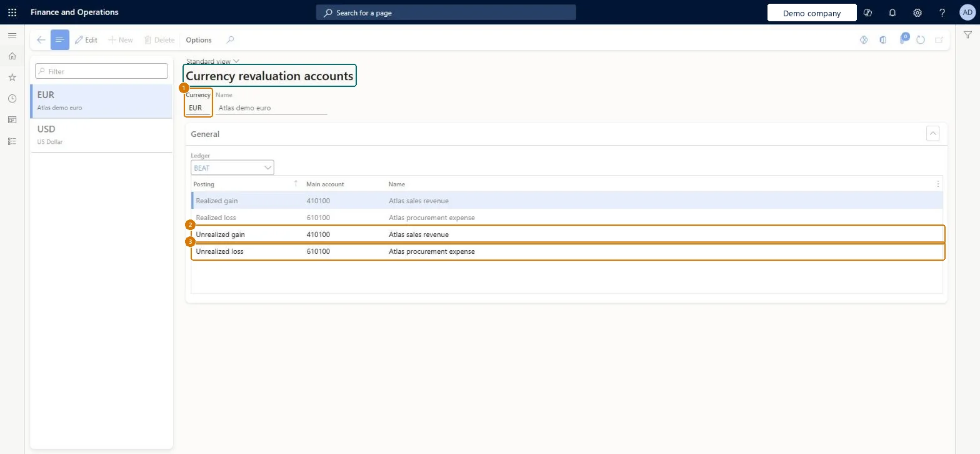The height and width of the screenshot is (454, 980).
Task: Open the Power Apps diamond icon
Action: (x=864, y=39)
